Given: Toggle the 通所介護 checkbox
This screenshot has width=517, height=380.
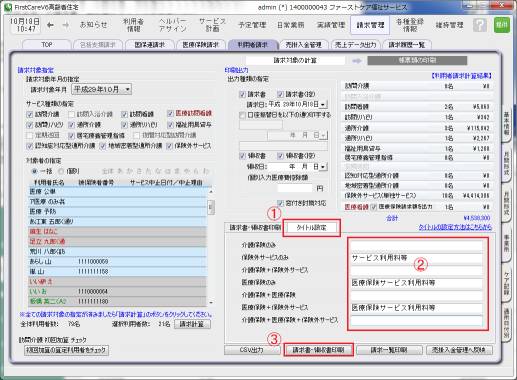Looking at the screenshot, I should coord(71,125).
